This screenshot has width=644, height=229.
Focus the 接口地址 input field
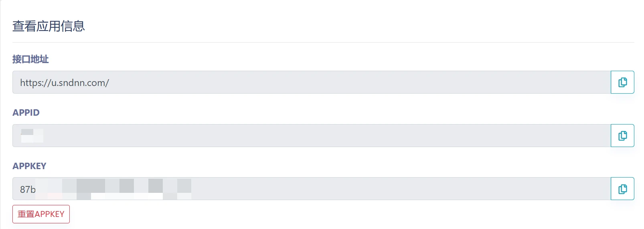click(x=312, y=82)
